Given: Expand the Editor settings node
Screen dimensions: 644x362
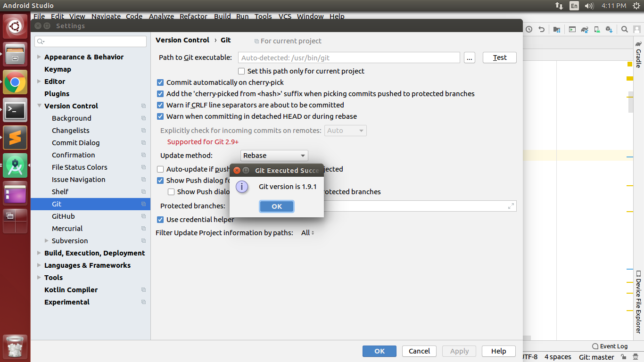Looking at the screenshot, I should pos(39,82).
